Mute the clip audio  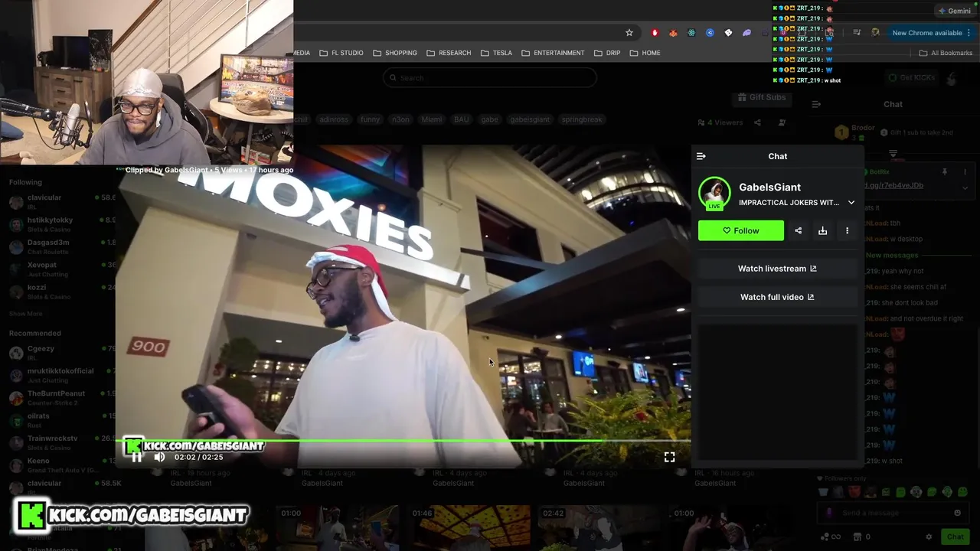[x=159, y=457]
